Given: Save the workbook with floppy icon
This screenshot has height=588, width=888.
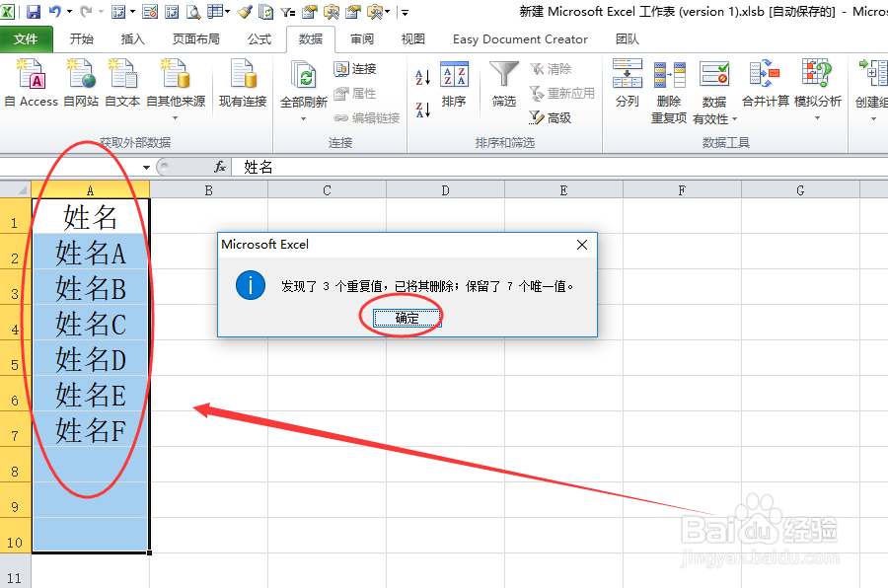Looking at the screenshot, I should [34, 11].
